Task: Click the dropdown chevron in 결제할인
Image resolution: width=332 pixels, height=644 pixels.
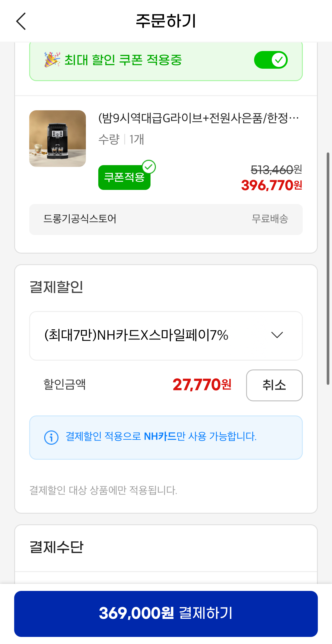Action: [x=277, y=335]
